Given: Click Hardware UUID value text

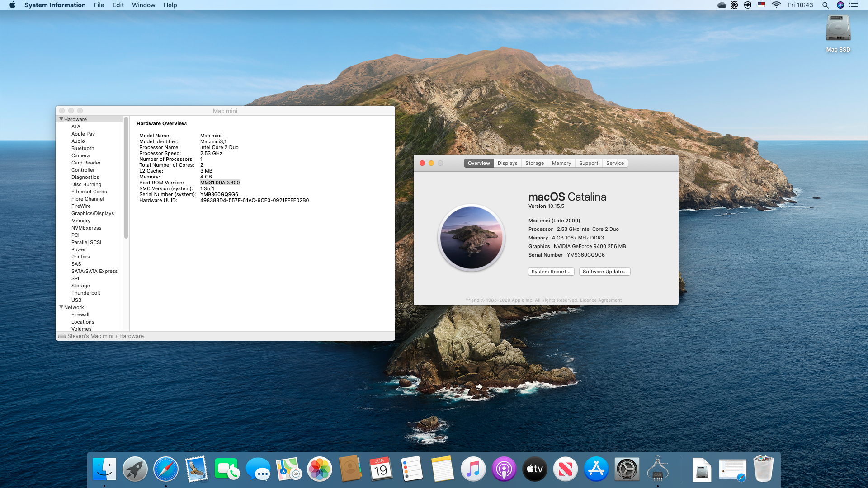Looking at the screenshot, I should click(x=255, y=200).
